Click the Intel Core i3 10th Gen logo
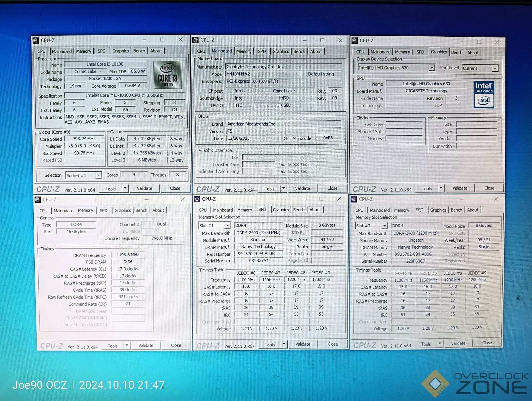Viewport: 532px width, 401px height. point(167,75)
